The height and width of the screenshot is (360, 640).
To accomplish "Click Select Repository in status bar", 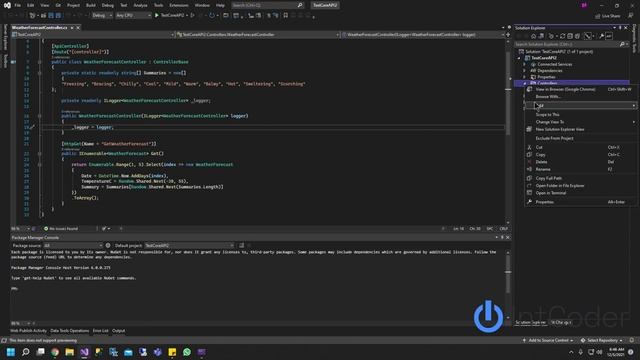I will [602, 340].
